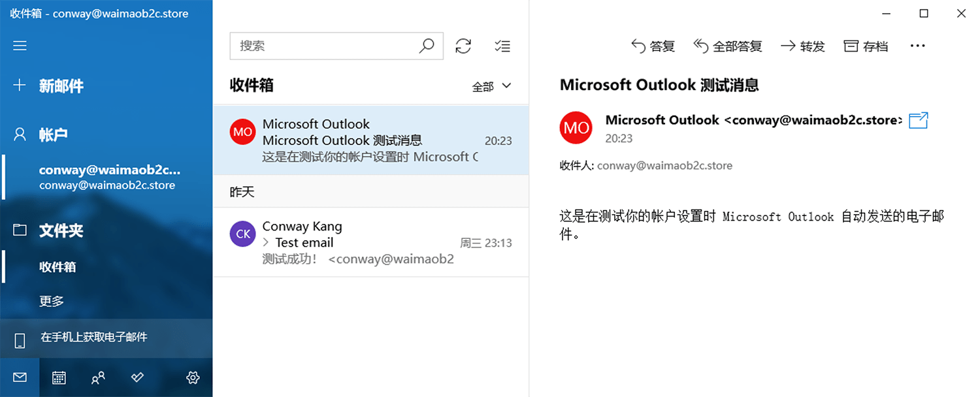Open the To Do checkmark icon
This screenshot has height=397, width=980.
[137, 377]
